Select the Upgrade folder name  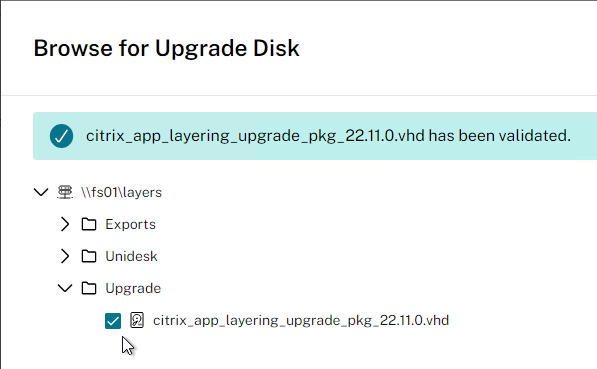(133, 289)
